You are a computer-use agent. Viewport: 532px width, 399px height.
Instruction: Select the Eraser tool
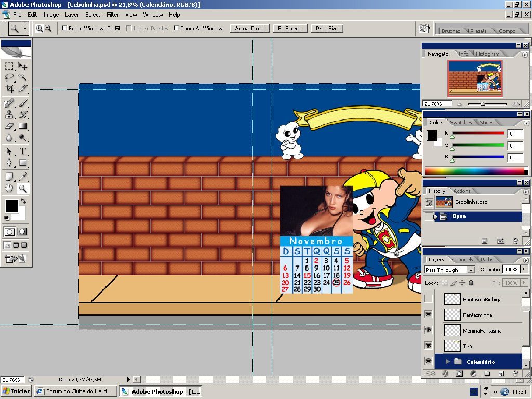click(9, 126)
